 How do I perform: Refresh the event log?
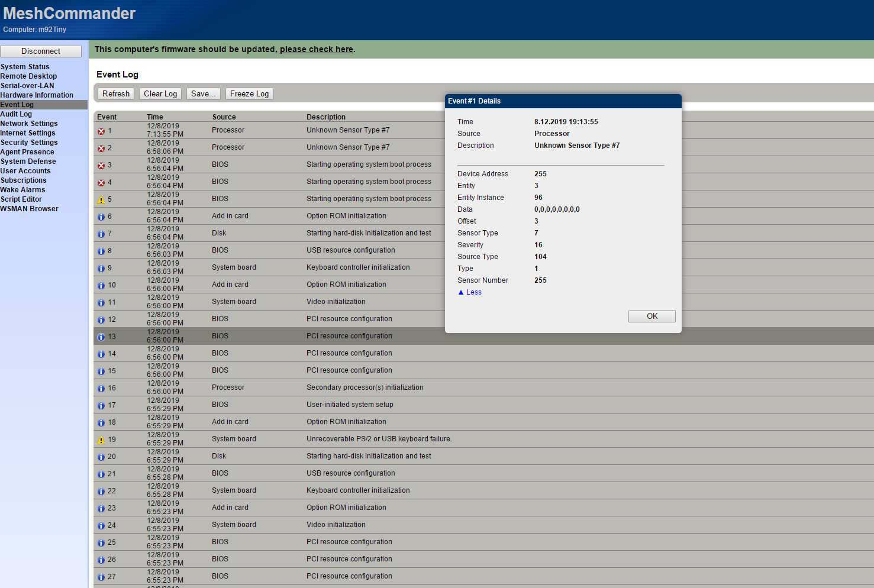click(116, 93)
